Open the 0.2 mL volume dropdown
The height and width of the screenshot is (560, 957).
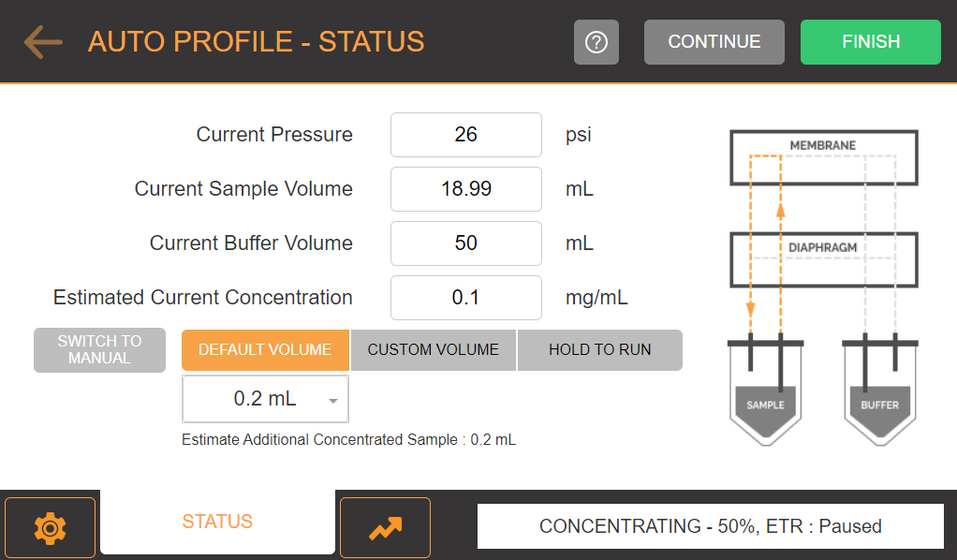266,399
